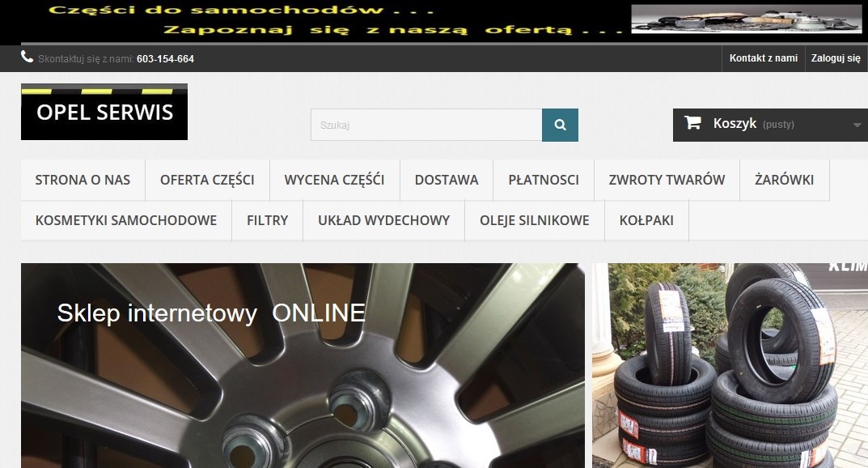Select the DOSTAWA menu item
868x468 pixels.
(447, 180)
